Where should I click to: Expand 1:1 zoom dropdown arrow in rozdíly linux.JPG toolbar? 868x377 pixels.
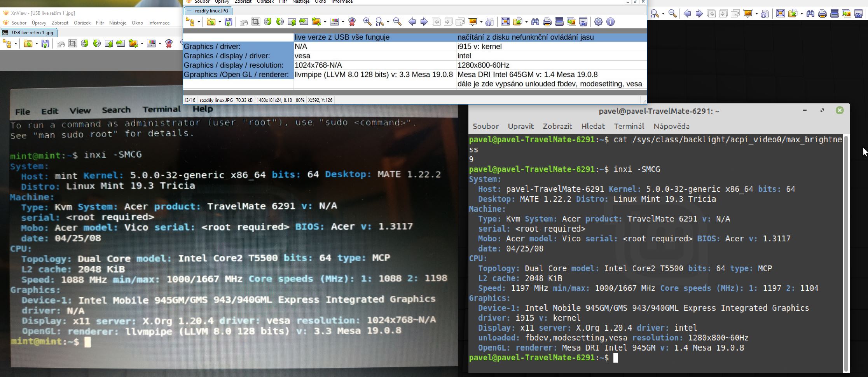(388, 22)
